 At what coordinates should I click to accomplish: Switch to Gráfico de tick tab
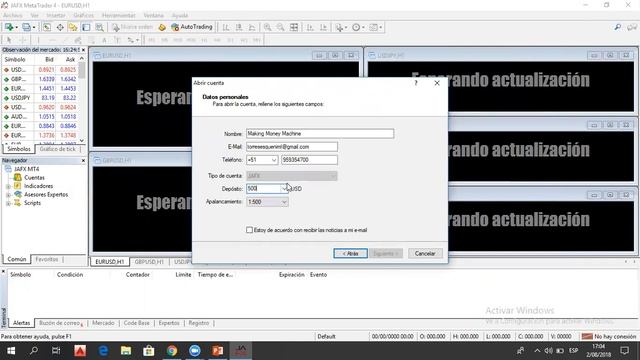click(x=58, y=149)
